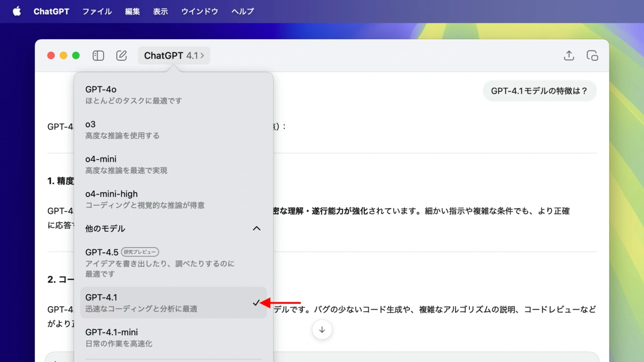644x362 pixels.
Task: Pick the o4-mini-high model option
Action: 173,199
